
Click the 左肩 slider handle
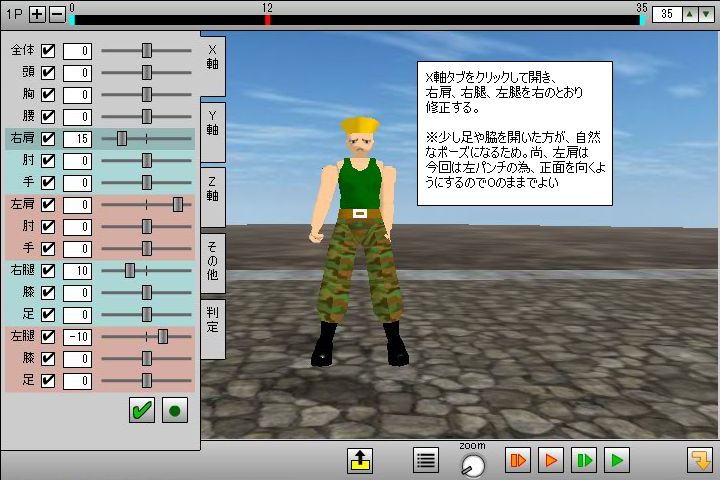click(x=178, y=204)
